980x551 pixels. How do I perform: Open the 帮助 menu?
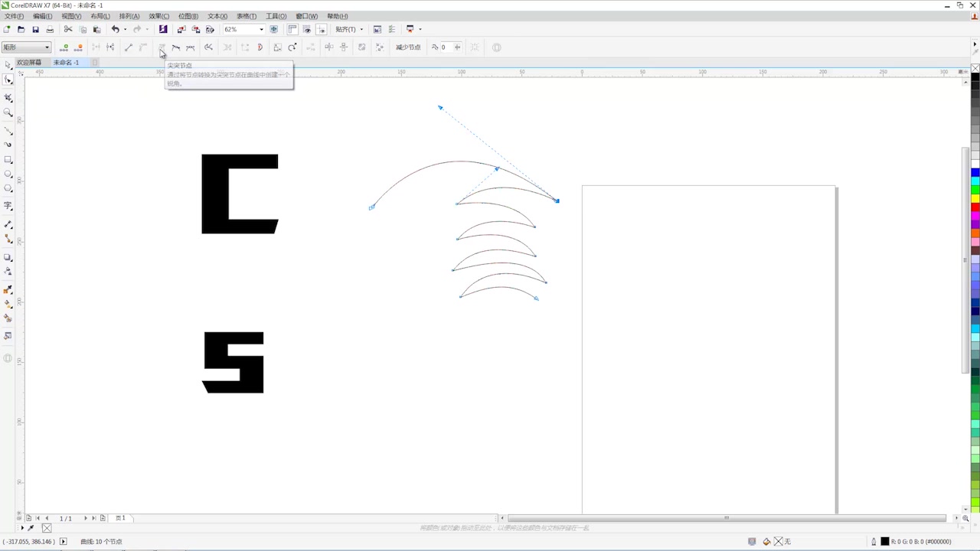[337, 16]
